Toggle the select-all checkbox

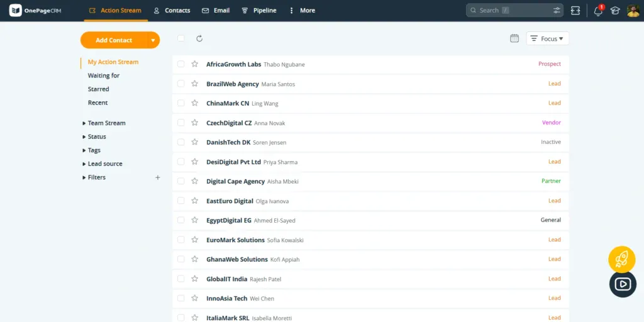click(x=181, y=38)
